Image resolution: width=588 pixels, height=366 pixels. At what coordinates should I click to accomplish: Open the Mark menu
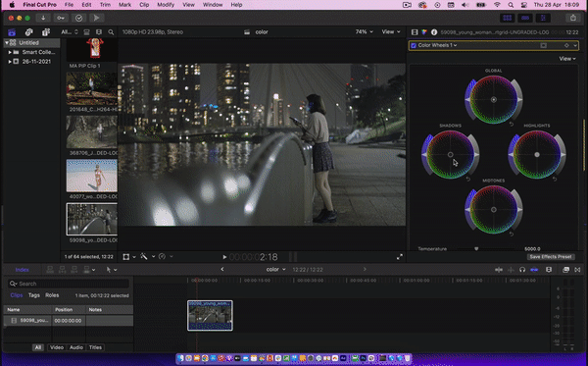pos(124,5)
